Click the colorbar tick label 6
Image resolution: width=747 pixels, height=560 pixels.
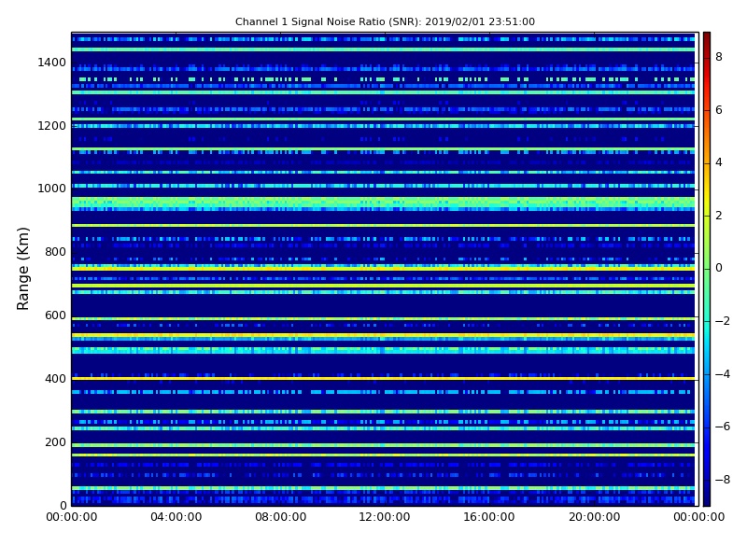tap(719, 110)
